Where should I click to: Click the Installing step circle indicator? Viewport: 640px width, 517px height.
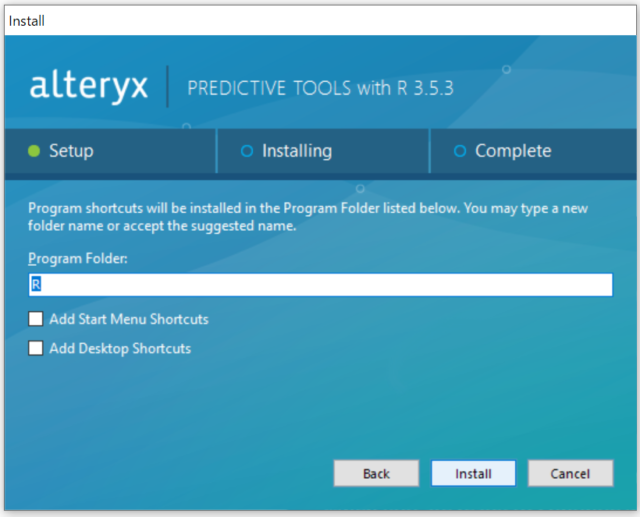(x=247, y=151)
